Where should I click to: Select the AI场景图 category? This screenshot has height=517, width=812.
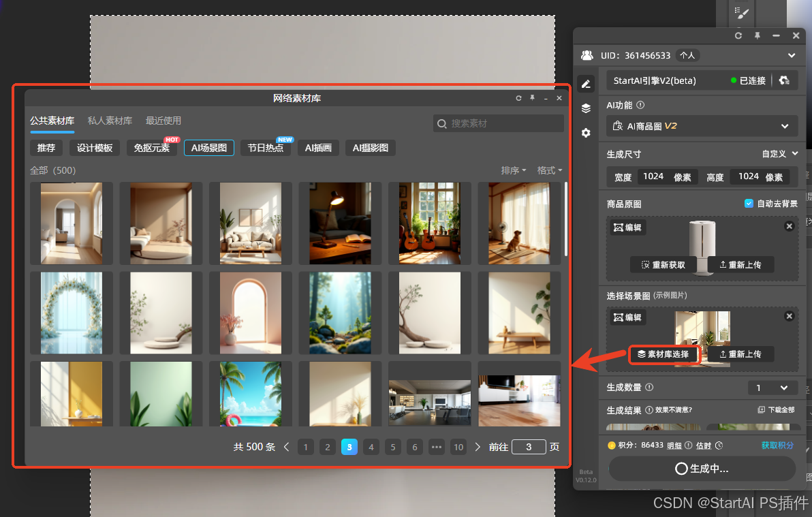coord(209,148)
